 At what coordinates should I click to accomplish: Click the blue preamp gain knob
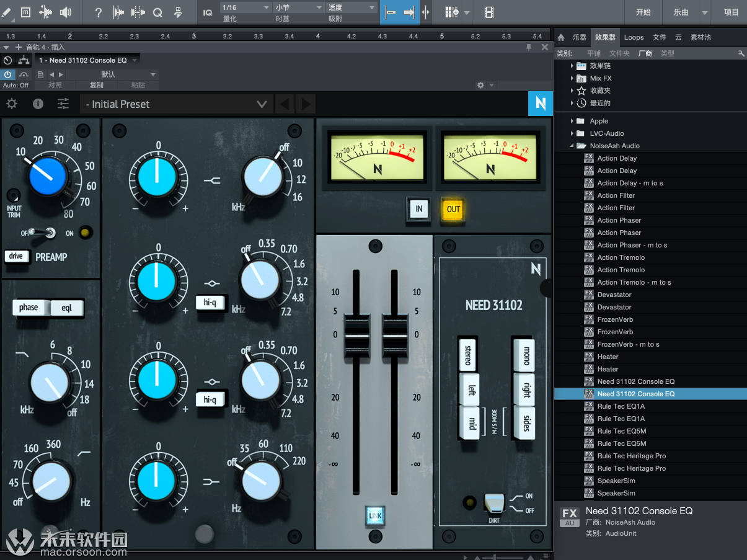pos(47,176)
